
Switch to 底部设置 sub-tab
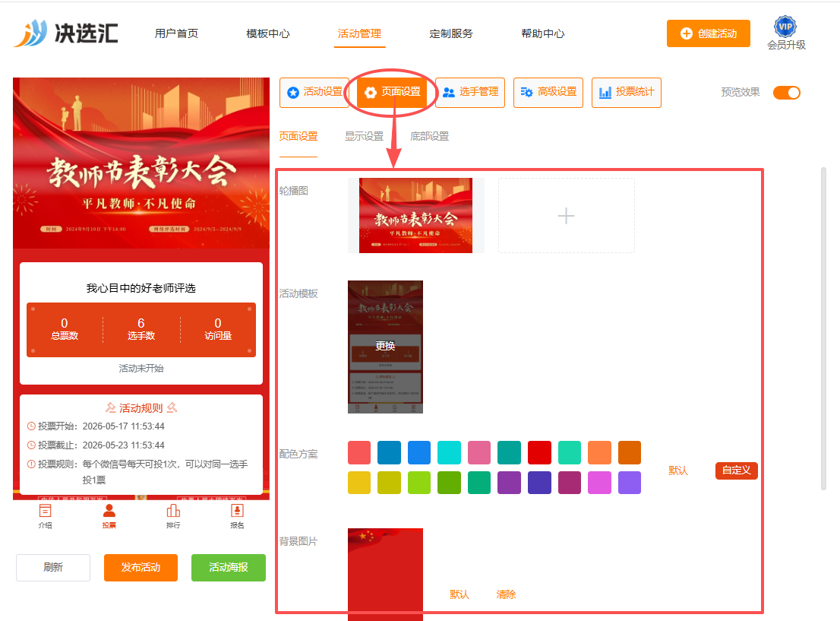(x=430, y=136)
